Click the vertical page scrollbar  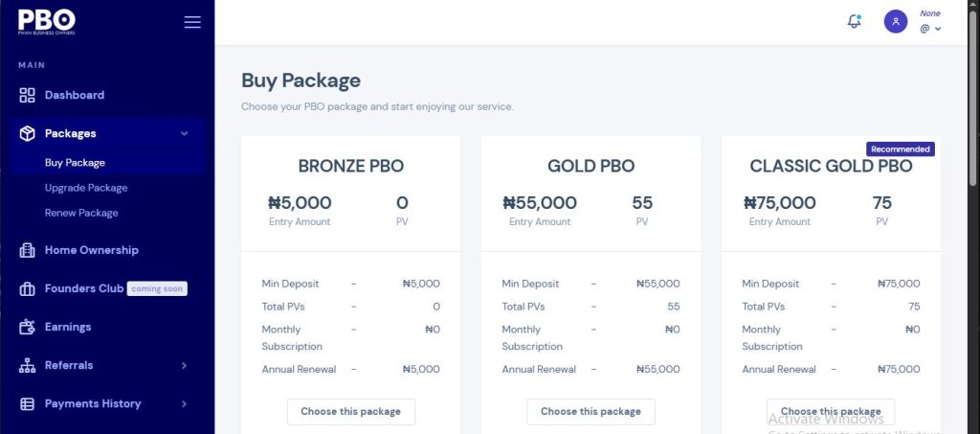pyautogui.click(x=973, y=94)
